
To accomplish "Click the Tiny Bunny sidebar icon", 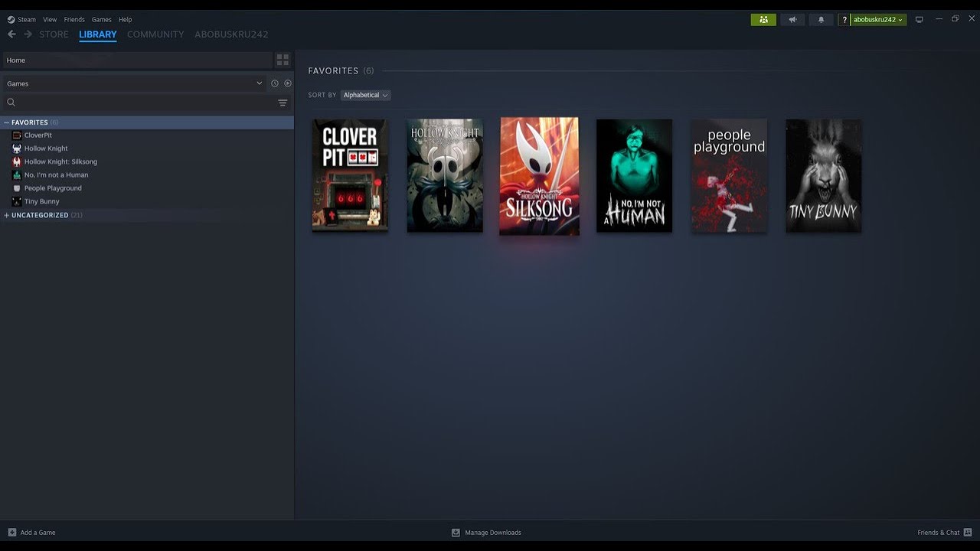I will [x=17, y=201].
